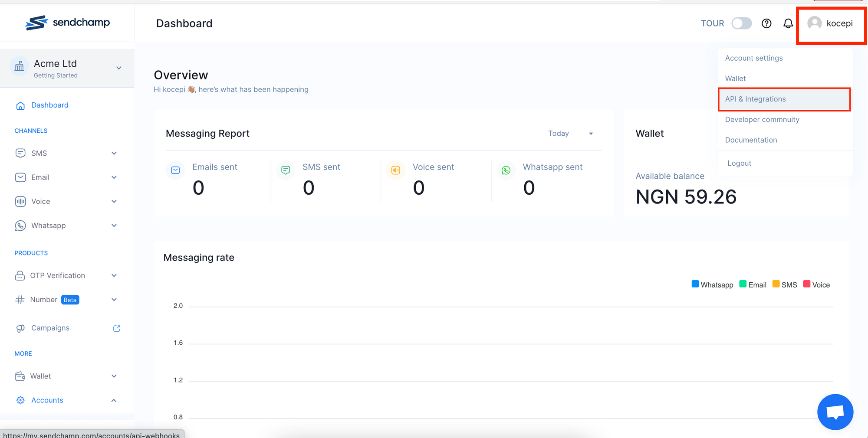Click the Whatsapp legend swatch on chart

696,284
